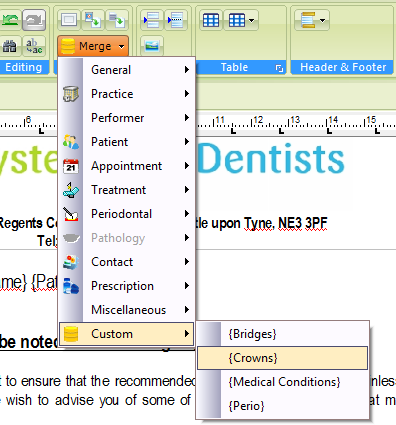Open the Appointment merge submenu
Screen dimensions: 396x425
(126, 166)
